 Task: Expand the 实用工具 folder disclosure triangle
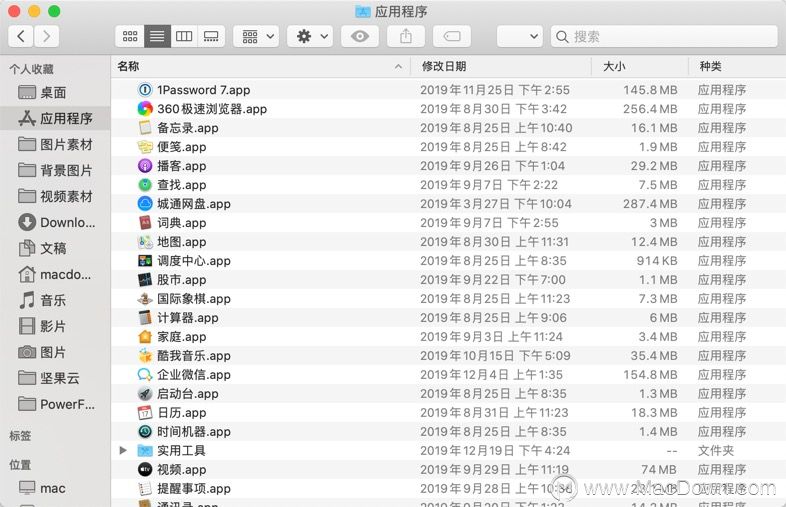pyautogui.click(x=123, y=450)
